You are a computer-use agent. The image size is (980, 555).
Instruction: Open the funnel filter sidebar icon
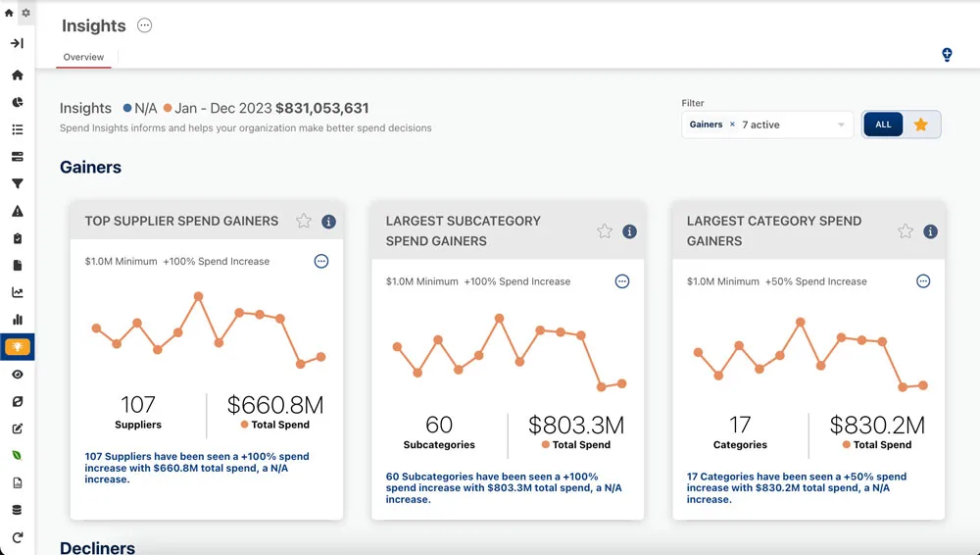18,183
